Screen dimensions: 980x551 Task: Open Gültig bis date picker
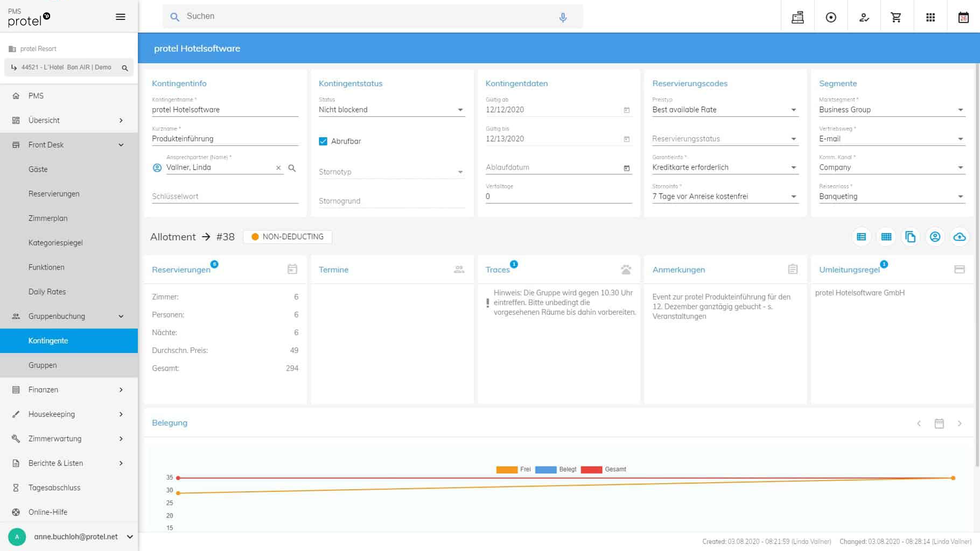coord(627,139)
